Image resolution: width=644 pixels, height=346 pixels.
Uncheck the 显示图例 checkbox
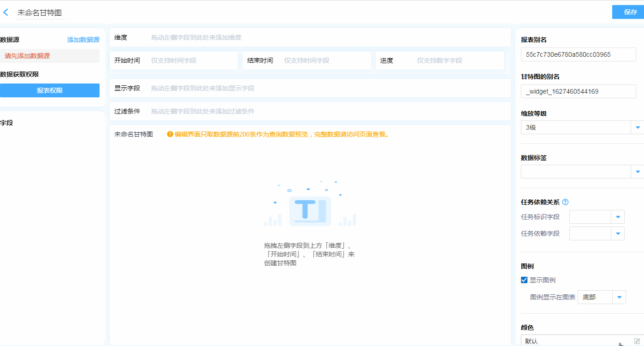[x=524, y=280]
